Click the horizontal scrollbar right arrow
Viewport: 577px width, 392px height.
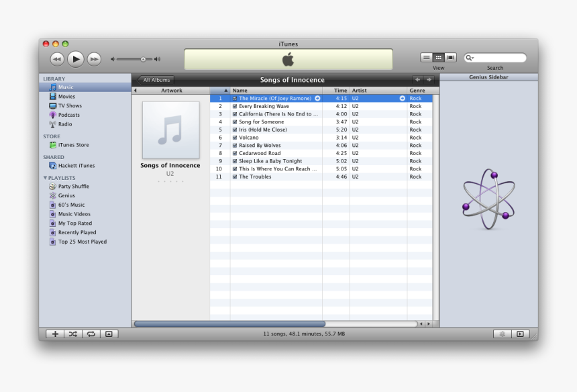[x=429, y=324]
